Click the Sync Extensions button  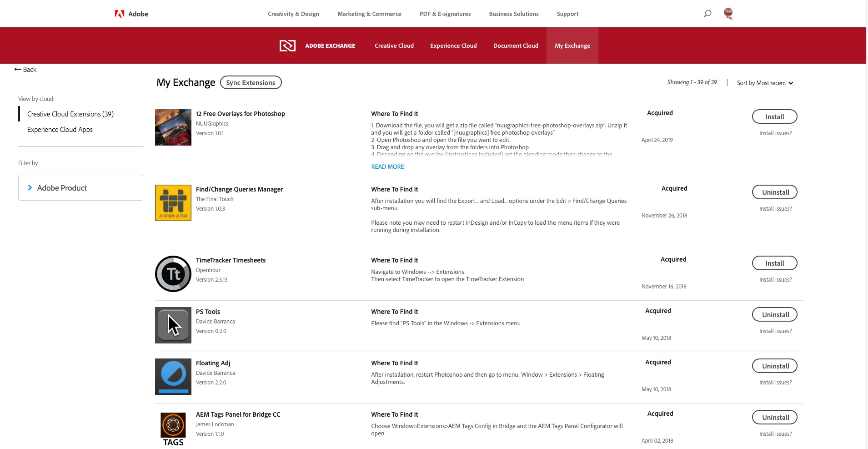[x=251, y=83]
